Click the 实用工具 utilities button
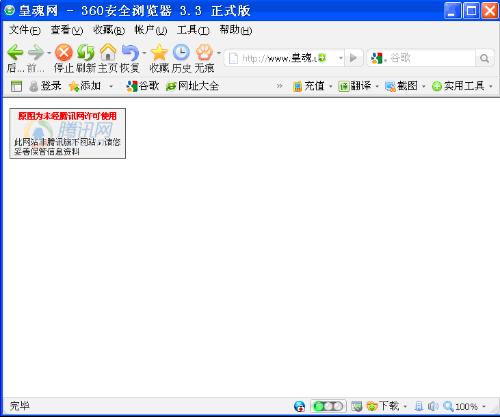 pyautogui.click(x=458, y=86)
